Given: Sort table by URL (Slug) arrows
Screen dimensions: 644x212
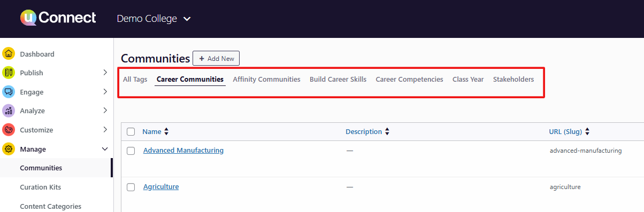Looking at the screenshot, I should tap(587, 131).
